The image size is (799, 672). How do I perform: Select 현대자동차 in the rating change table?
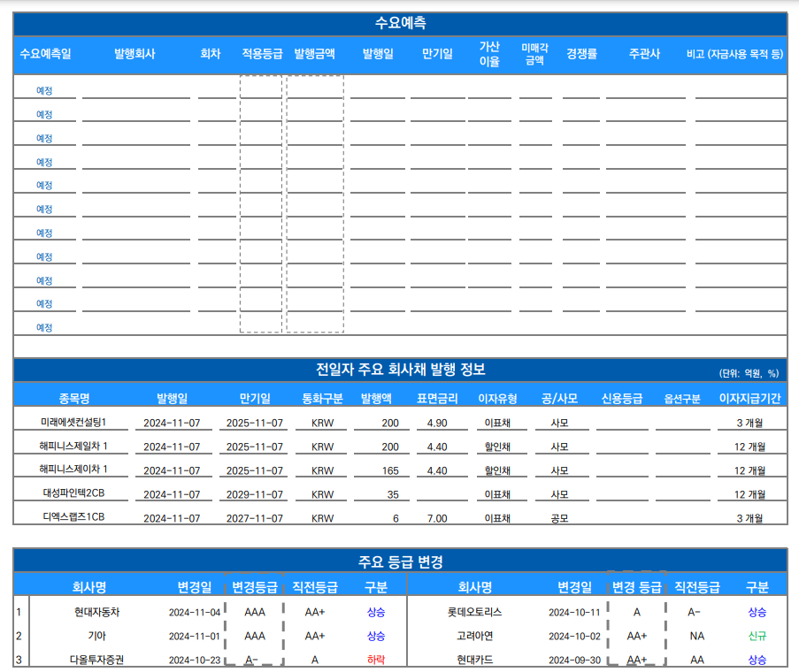click(x=97, y=611)
